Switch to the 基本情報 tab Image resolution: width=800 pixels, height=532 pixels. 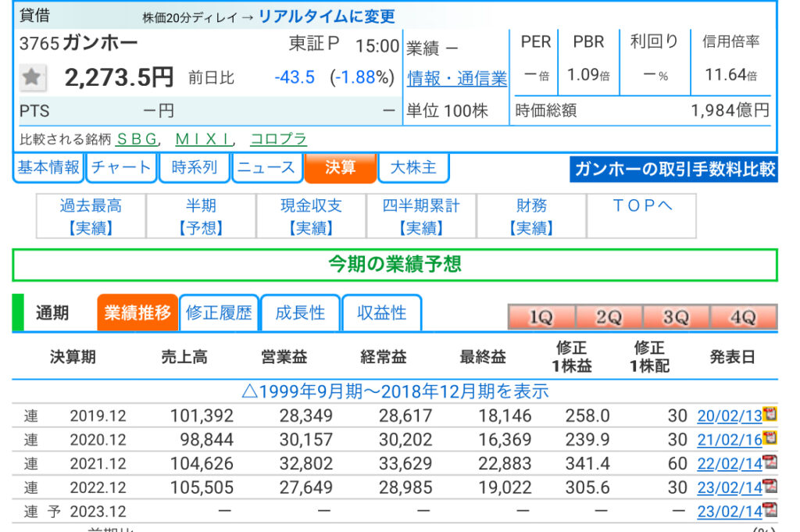(48, 167)
